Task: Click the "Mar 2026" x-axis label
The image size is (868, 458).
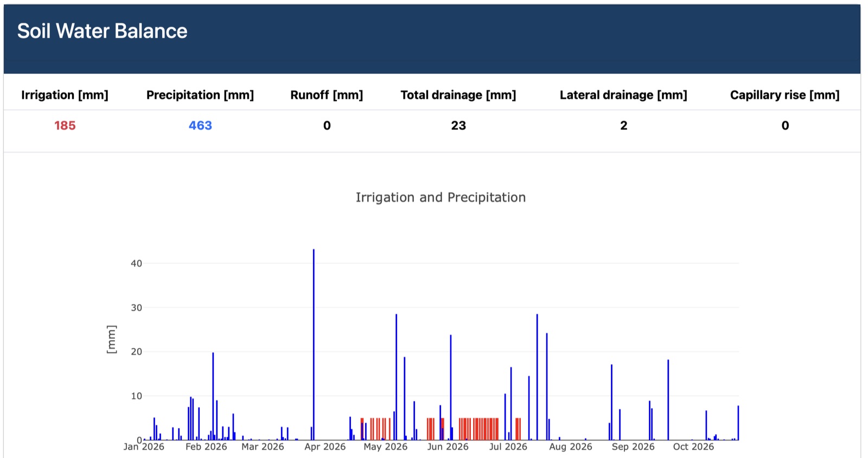Action: [263, 447]
